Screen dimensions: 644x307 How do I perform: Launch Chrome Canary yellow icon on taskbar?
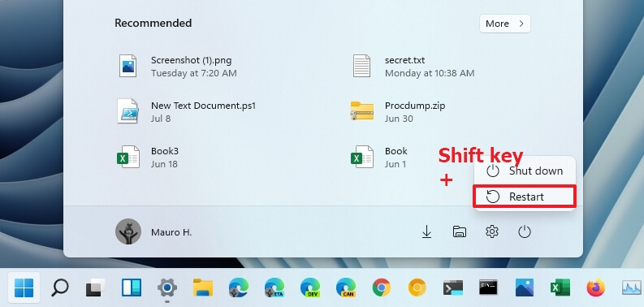pos(417,288)
